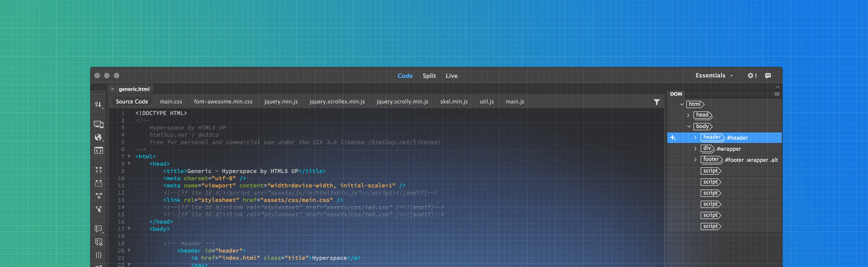This screenshot has height=267, width=868.
Task: Open jquery.min.js related file
Action: tap(281, 102)
